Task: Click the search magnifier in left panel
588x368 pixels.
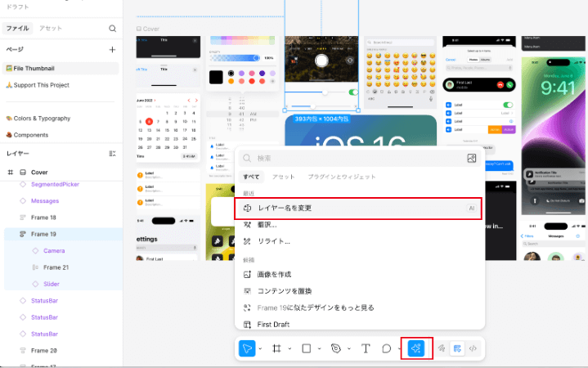Action: pos(113,29)
